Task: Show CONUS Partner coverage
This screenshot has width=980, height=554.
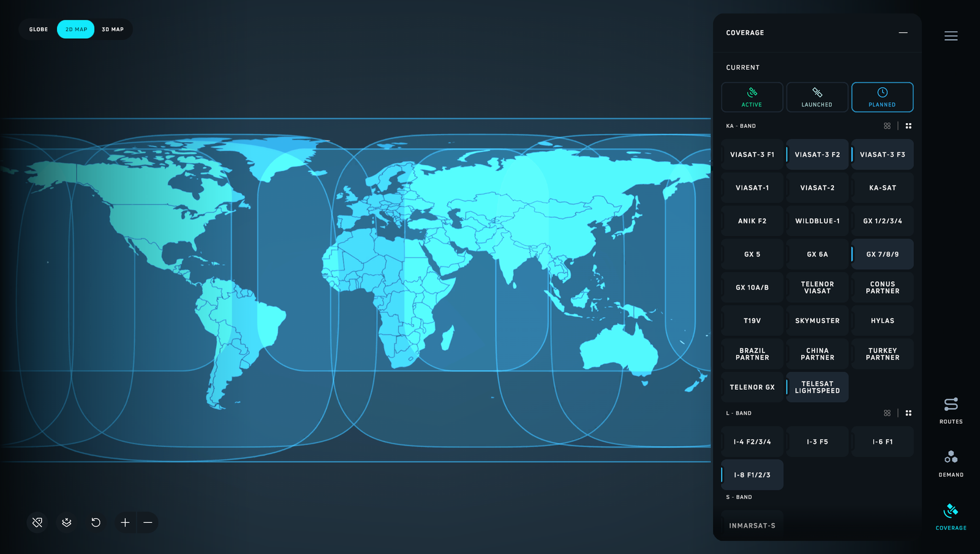Action: point(882,288)
